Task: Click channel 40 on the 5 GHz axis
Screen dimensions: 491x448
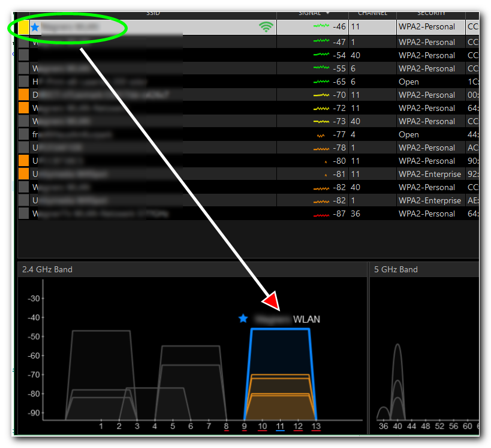Action: point(397,426)
